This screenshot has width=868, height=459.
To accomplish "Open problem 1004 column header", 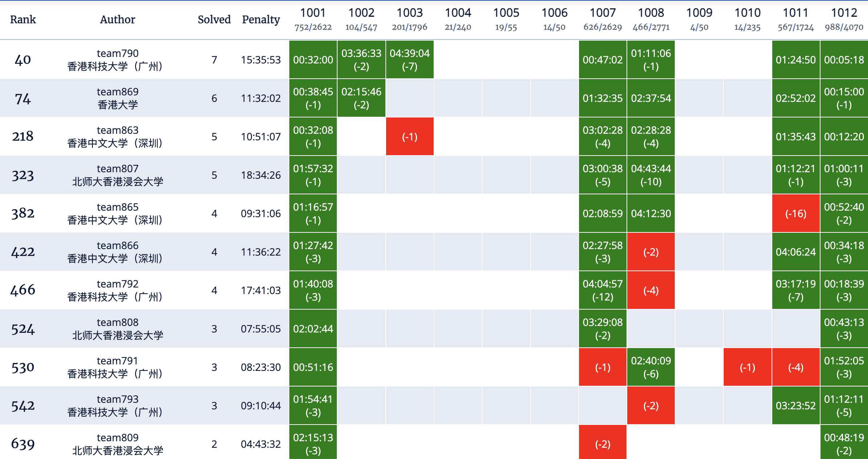I will [458, 20].
